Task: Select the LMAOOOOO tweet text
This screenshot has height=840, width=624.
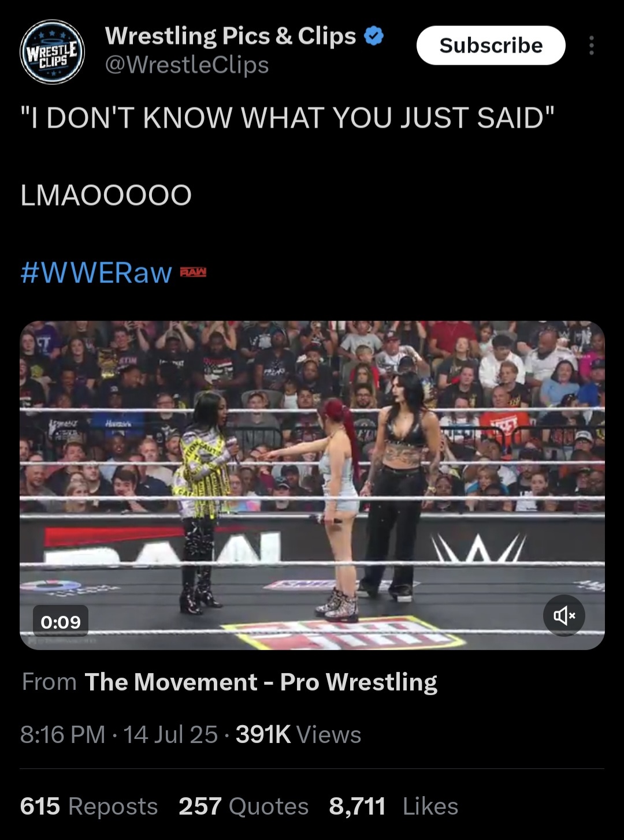Action: click(106, 195)
